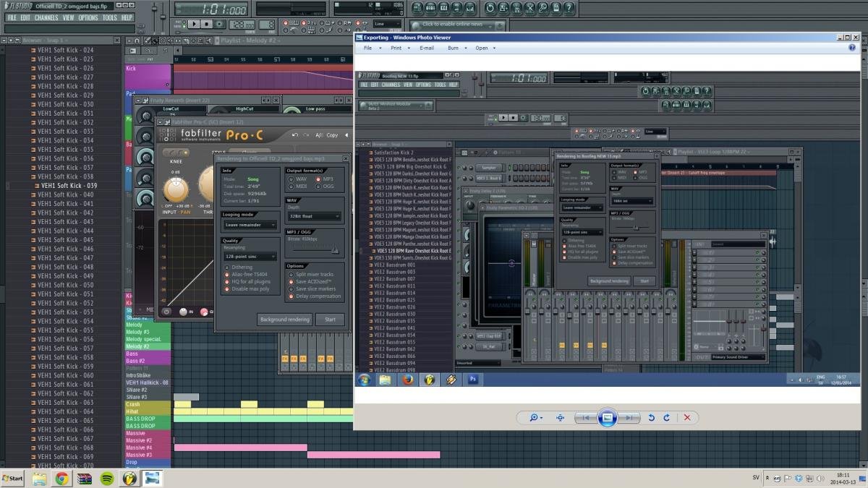Viewport: 868px width, 488px height.
Task: Select the OGG output format
Action: click(324, 187)
